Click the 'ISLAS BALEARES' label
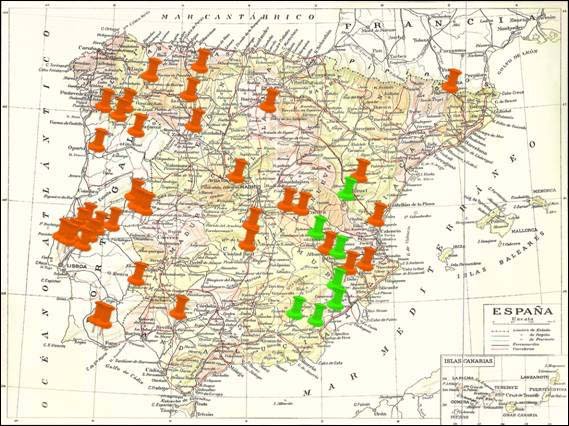The height and width of the screenshot is (426, 569). click(x=501, y=256)
